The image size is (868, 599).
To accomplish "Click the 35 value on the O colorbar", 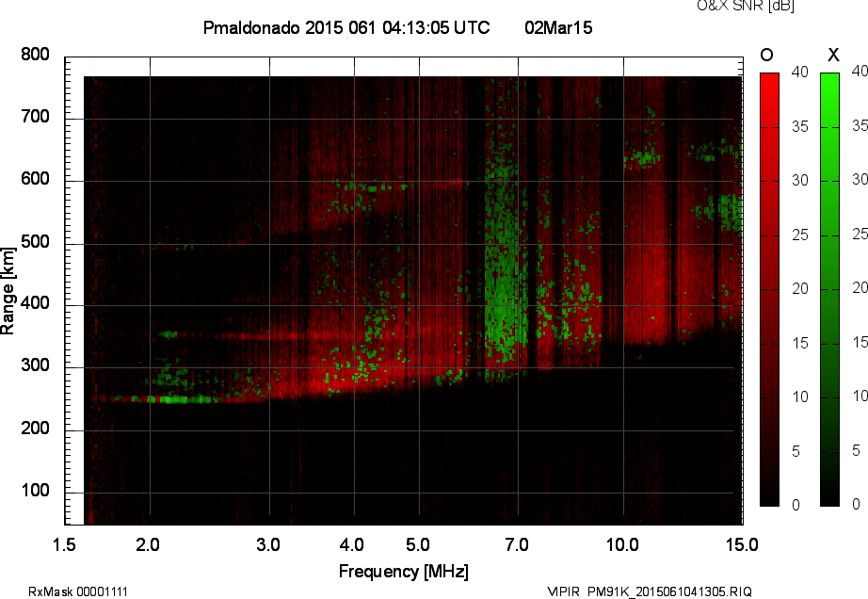I will click(x=800, y=127).
